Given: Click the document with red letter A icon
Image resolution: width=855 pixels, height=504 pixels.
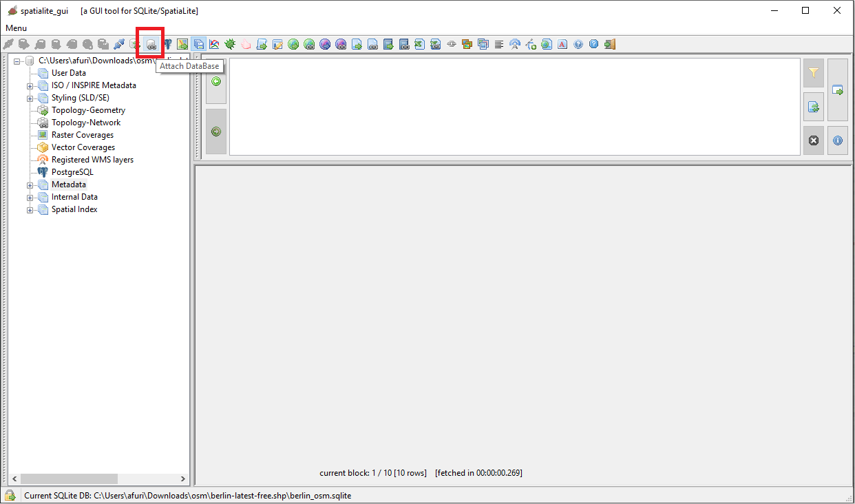Looking at the screenshot, I should click(562, 44).
